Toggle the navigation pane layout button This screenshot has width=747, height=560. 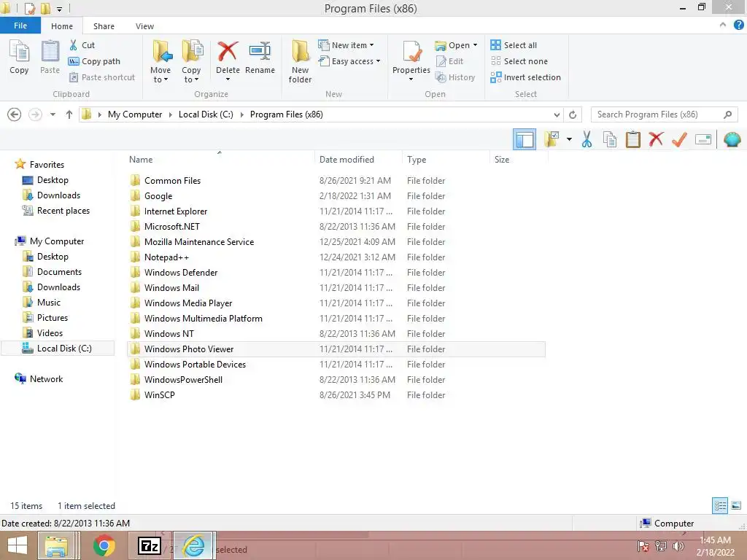(525, 139)
